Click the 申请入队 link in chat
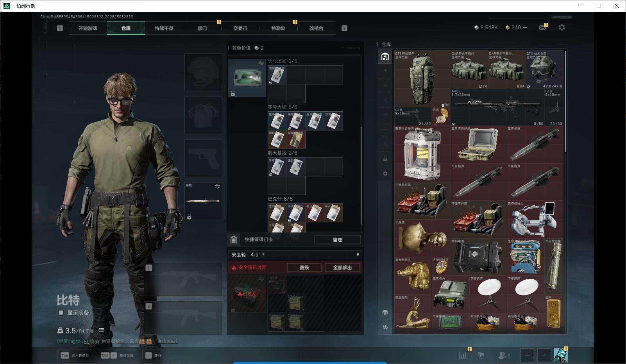Image resolution: width=626 pixels, height=364 pixels. tap(166, 341)
